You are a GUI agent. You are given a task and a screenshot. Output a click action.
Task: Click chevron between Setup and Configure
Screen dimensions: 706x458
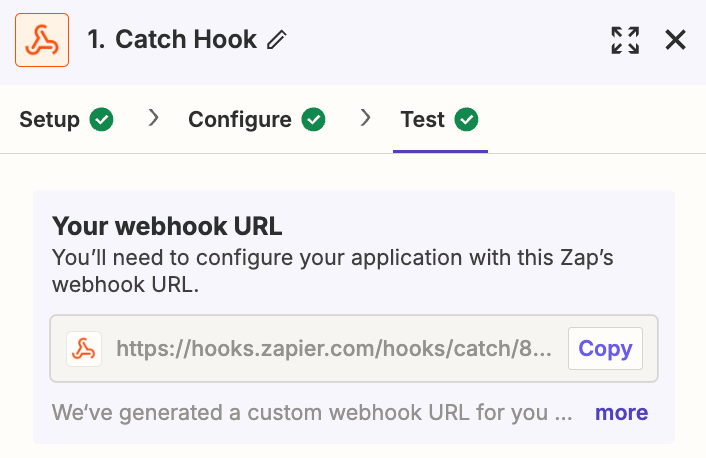154,118
